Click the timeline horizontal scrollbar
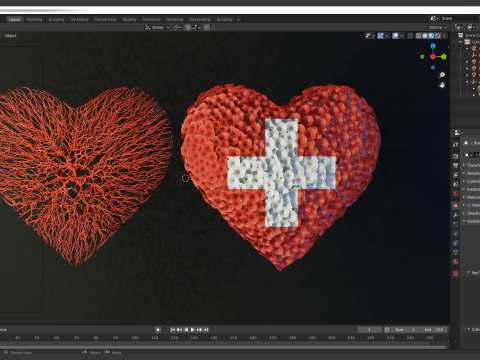480x360 pixels. pos(223,347)
